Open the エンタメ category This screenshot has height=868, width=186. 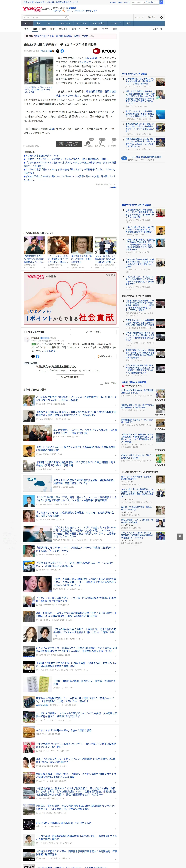point(63,29)
